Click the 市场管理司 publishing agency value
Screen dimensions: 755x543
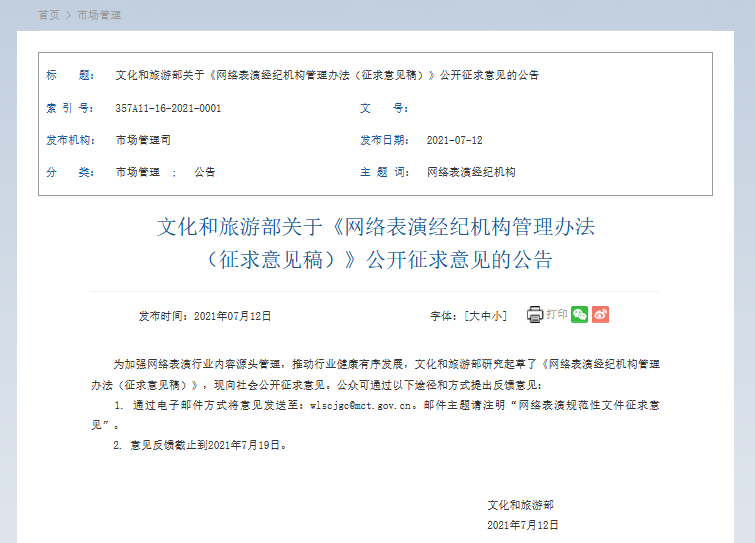coord(143,141)
